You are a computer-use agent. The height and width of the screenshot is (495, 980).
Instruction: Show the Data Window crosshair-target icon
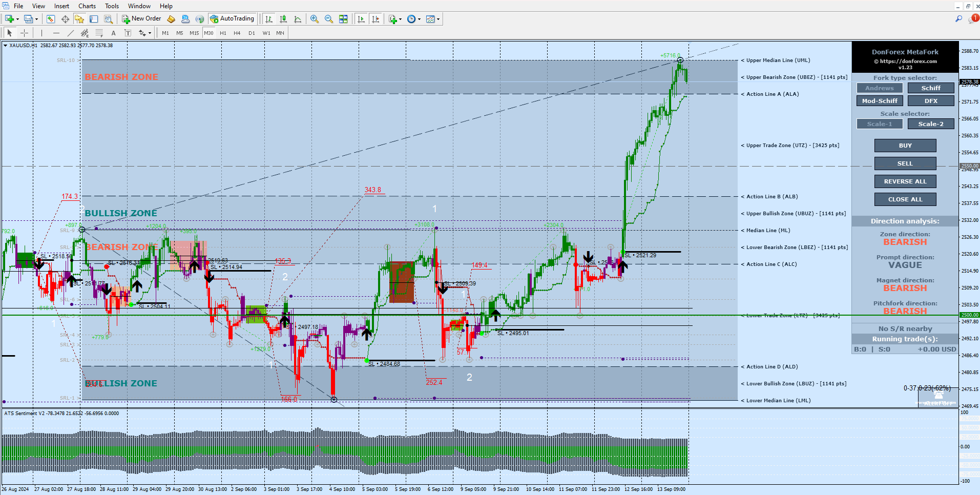[65, 19]
